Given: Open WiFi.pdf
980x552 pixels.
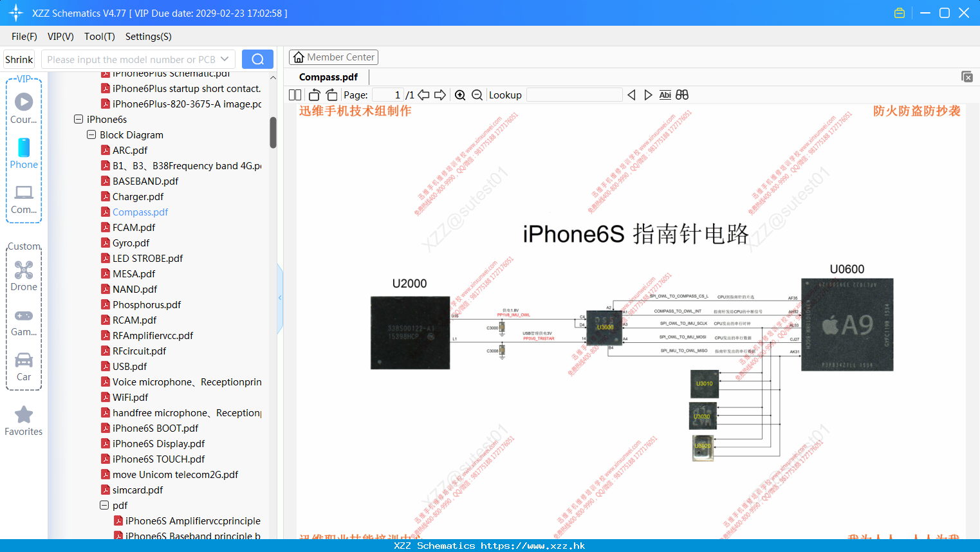Looking at the screenshot, I should click(x=130, y=397).
